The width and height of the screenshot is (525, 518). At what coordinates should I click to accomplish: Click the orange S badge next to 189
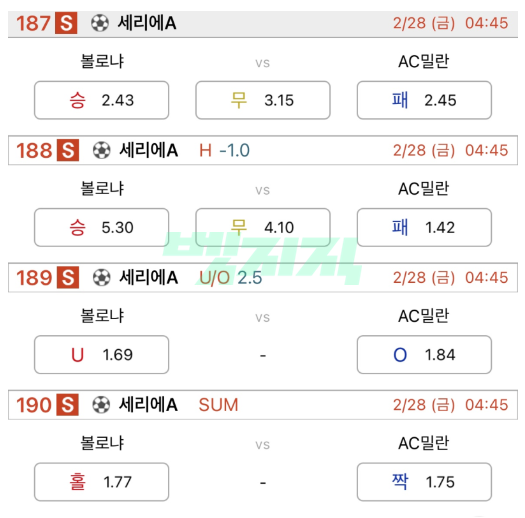[x=68, y=278]
